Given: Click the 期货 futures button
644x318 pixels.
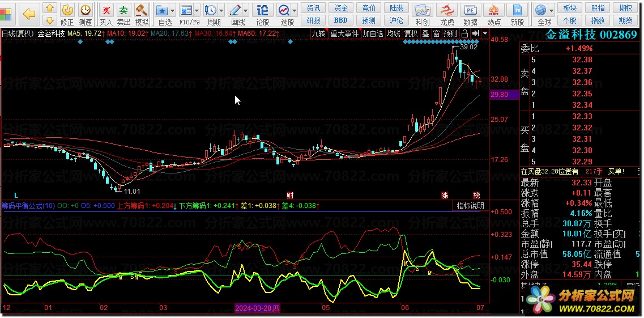Looking at the screenshot, I should point(625,20).
